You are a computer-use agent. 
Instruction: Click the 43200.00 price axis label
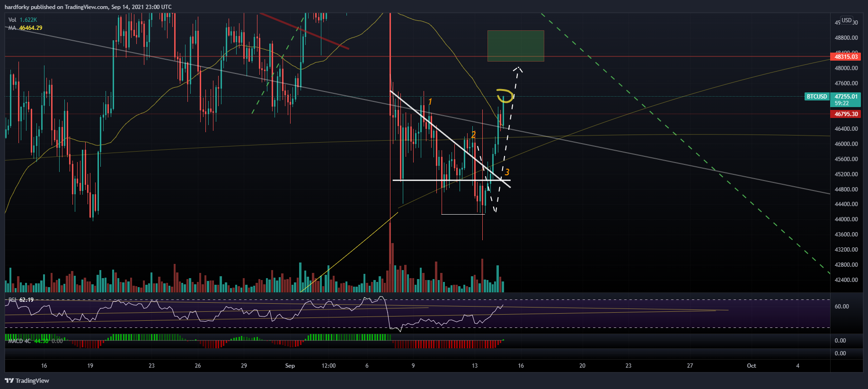click(x=846, y=250)
